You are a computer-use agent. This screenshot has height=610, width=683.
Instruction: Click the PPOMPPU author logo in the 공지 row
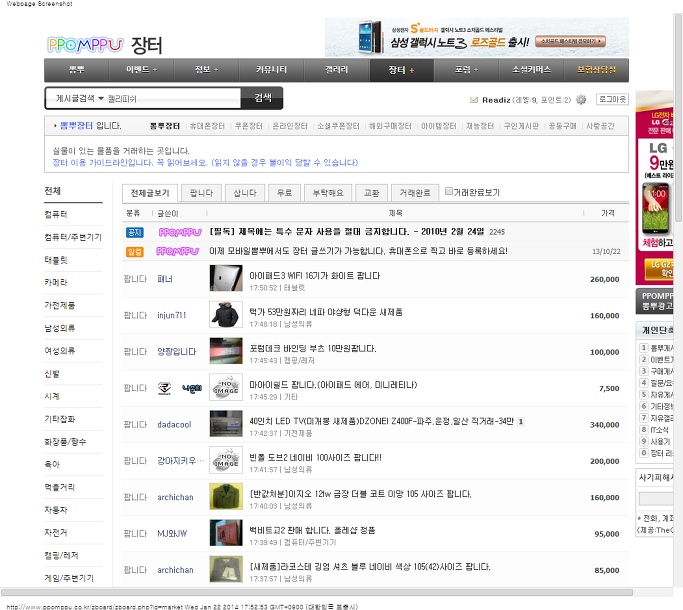[x=179, y=232]
